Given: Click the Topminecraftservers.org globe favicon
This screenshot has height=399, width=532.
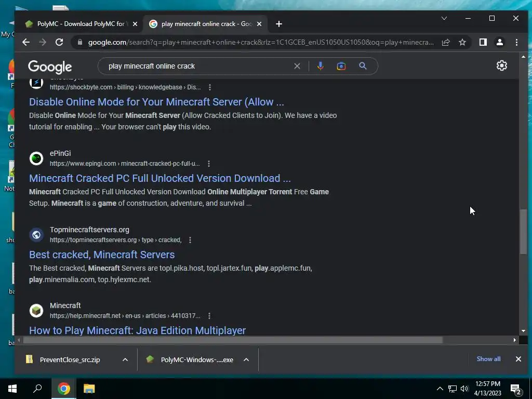Looking at the screenshot, I should [x=36, y=234].
